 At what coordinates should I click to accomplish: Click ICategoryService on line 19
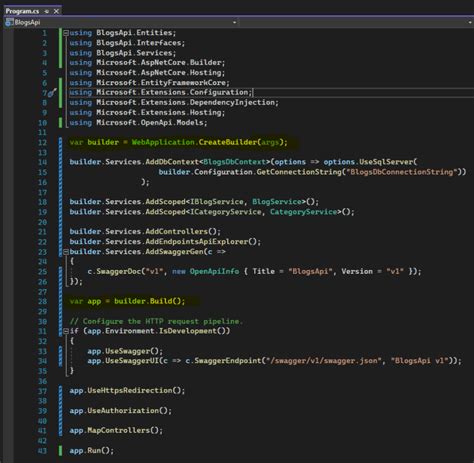226,212
